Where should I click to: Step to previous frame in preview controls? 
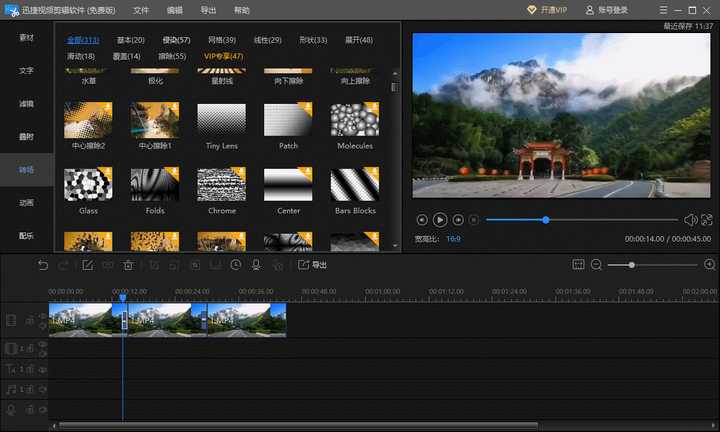(x=422, y=220)
